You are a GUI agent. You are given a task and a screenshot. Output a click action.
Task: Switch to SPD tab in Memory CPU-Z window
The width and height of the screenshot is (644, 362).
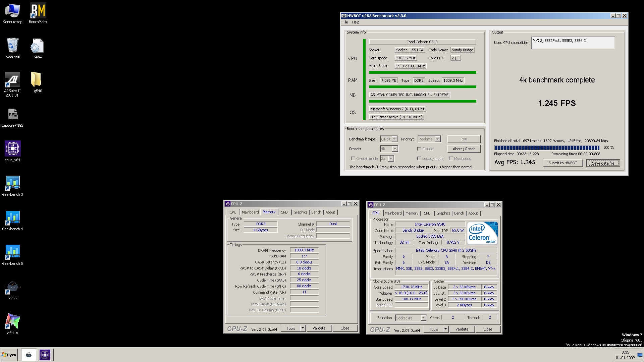coord(284,212)
